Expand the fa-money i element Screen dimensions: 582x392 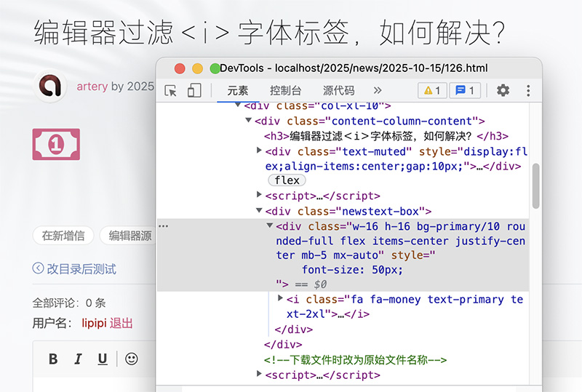(281, 299)
